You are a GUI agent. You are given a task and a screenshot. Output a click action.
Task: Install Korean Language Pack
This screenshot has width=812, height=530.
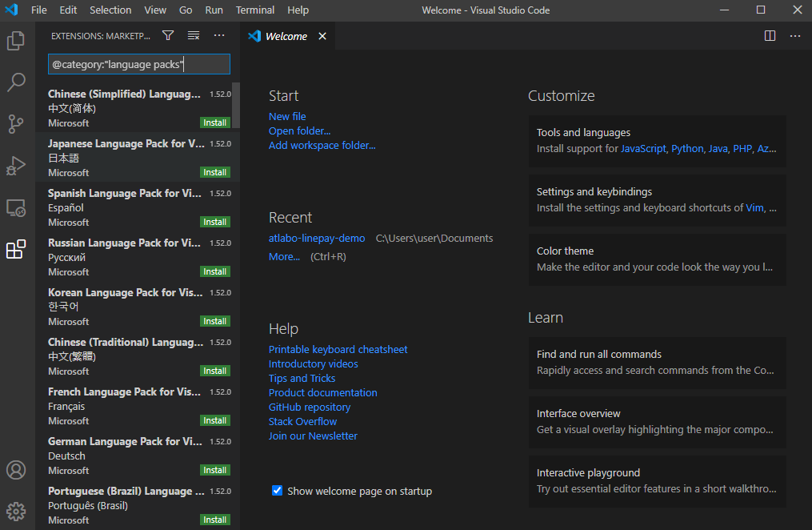pos(215,321)
